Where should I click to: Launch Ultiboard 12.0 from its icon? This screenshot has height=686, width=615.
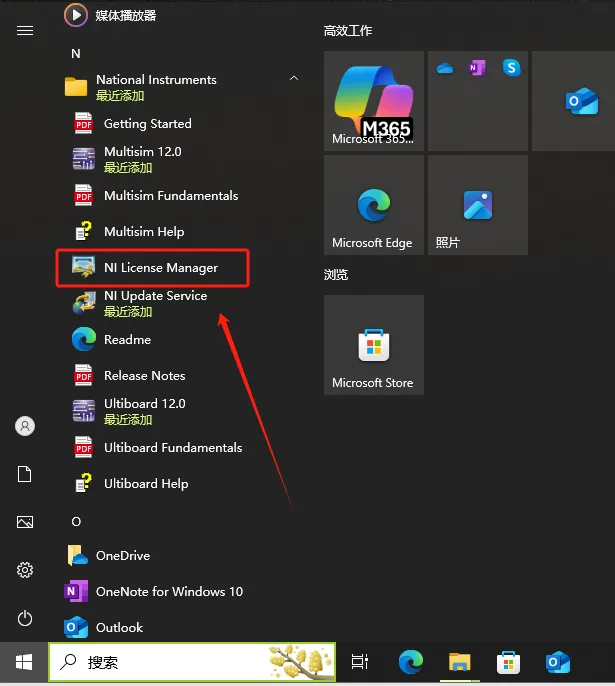84,411
